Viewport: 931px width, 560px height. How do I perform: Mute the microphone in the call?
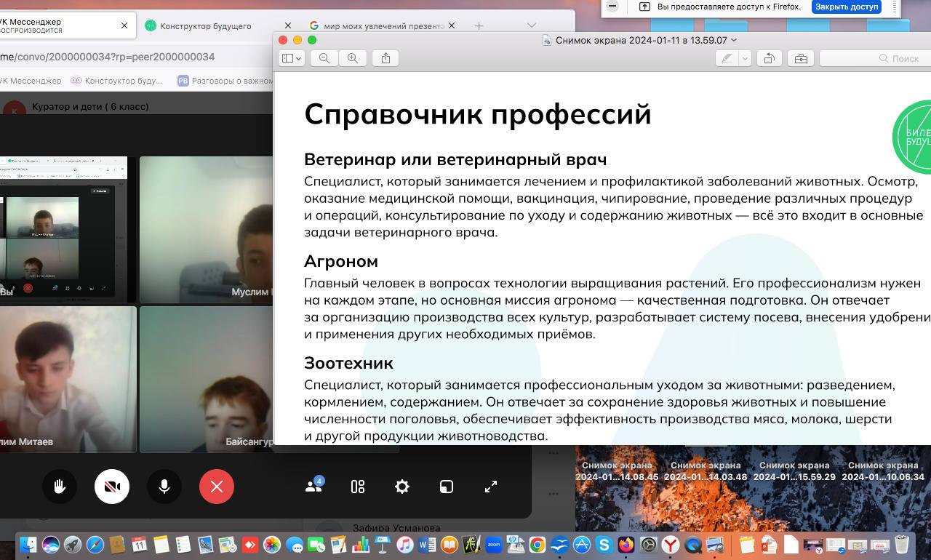[164, 487]
